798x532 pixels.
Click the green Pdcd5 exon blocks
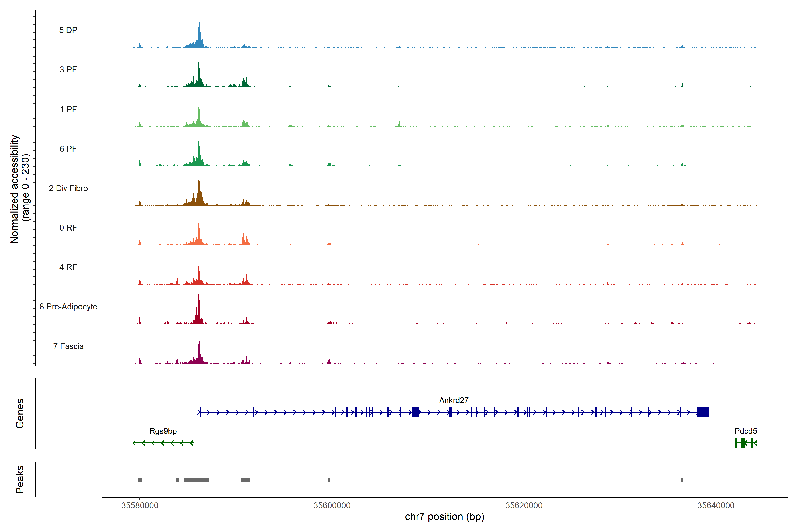click(x=743, y=443)
